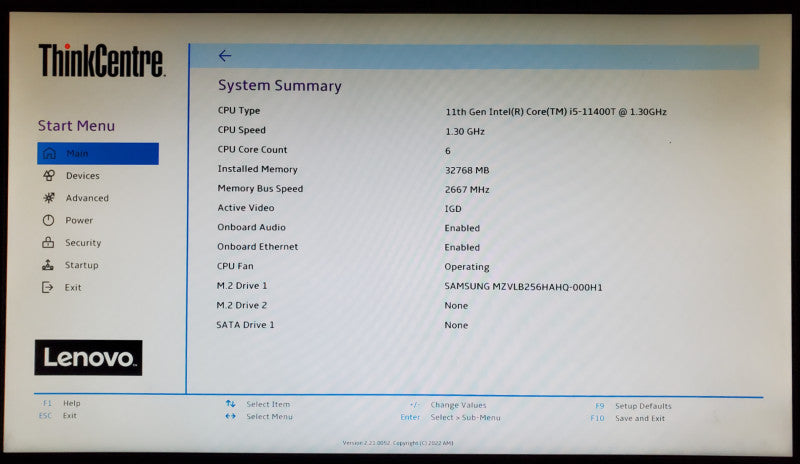800x464 pixels.
Task: Select the Operating value
Action: point(467,267)
